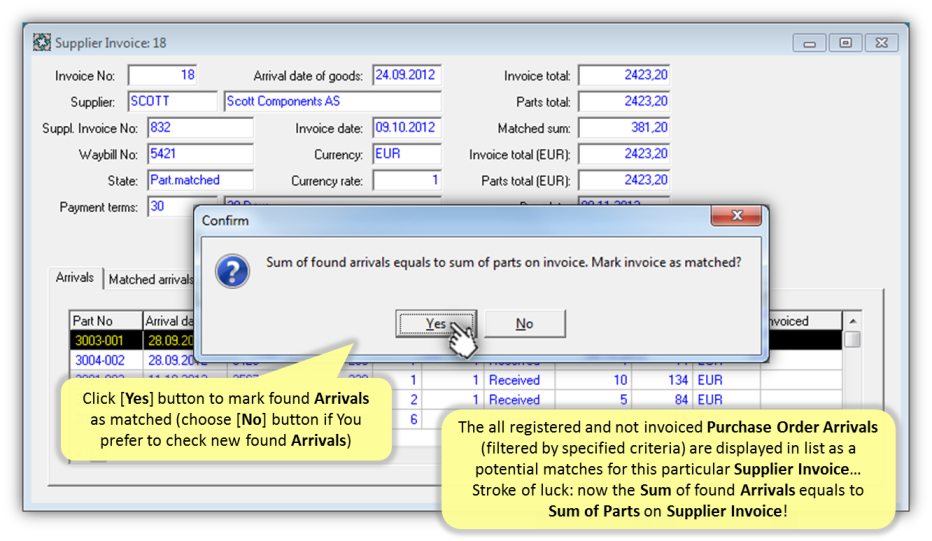Click the No button in Confirm dialog
Image resolution: width=932 pixels, height=541 pixels.
point(524,323)
